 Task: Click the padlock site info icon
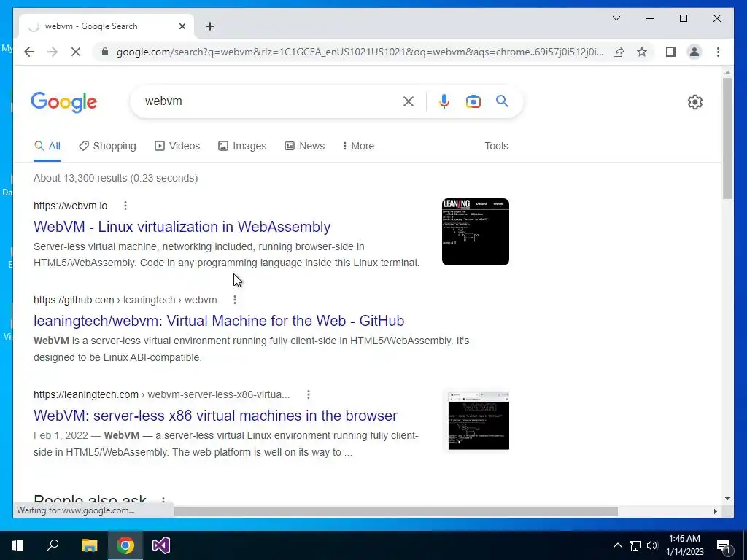pyautogui.click(x=105, y=52)
